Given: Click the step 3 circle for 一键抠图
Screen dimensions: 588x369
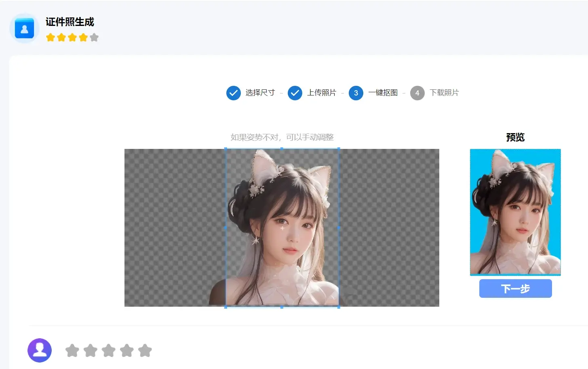Looking at the screenshot, I should 356,93.
